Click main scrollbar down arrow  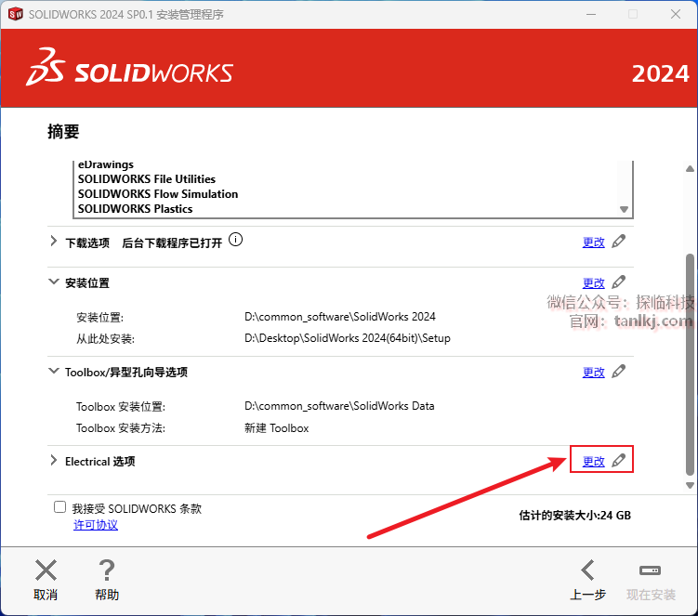(690, 485)
